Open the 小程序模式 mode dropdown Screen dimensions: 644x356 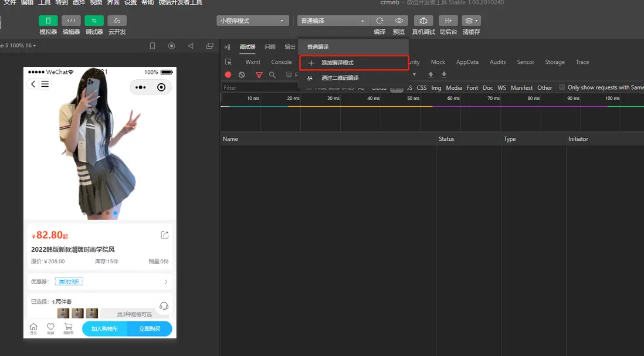point(253,21)
